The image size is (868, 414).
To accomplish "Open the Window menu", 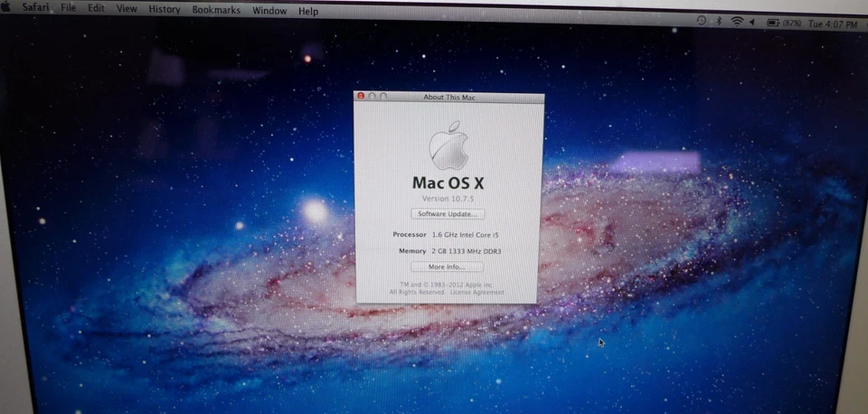I will (x=269, y=11).
